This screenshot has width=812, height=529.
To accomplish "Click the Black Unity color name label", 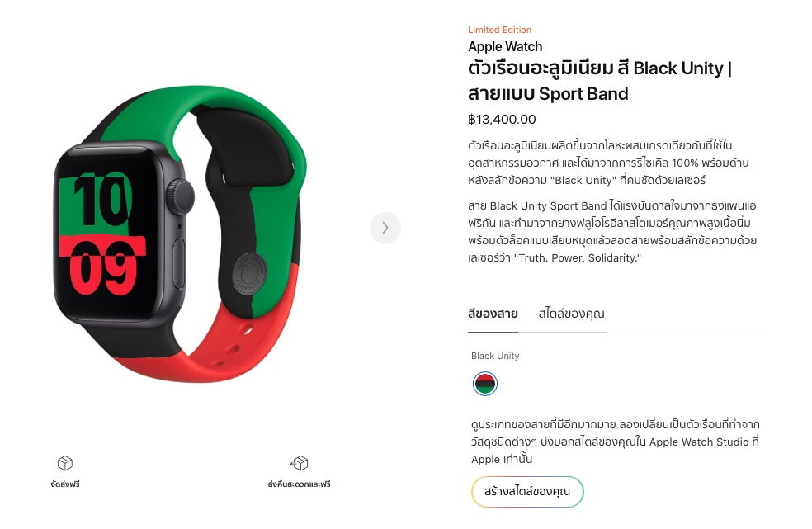I will 495,356.
